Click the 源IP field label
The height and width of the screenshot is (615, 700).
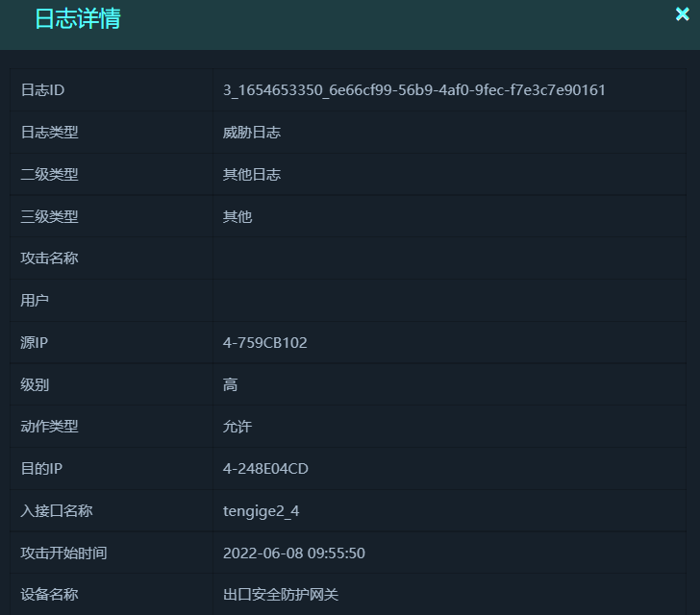[35, 343]
